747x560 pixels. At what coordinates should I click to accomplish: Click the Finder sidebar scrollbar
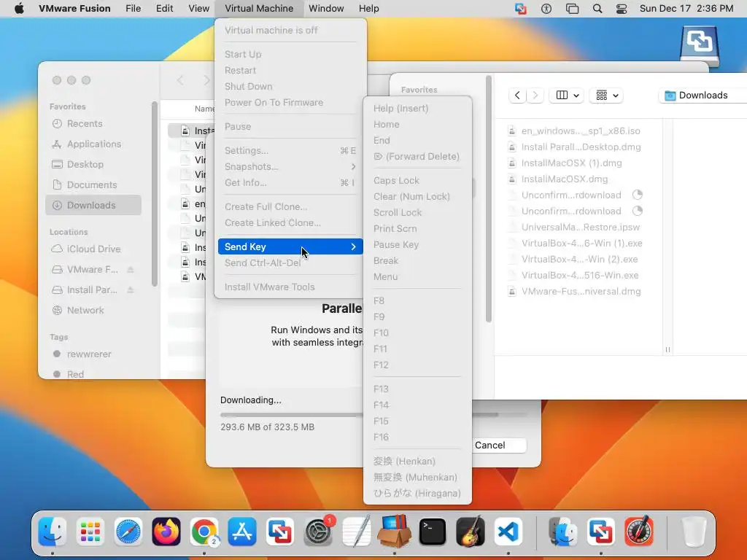tap(155, 194)
